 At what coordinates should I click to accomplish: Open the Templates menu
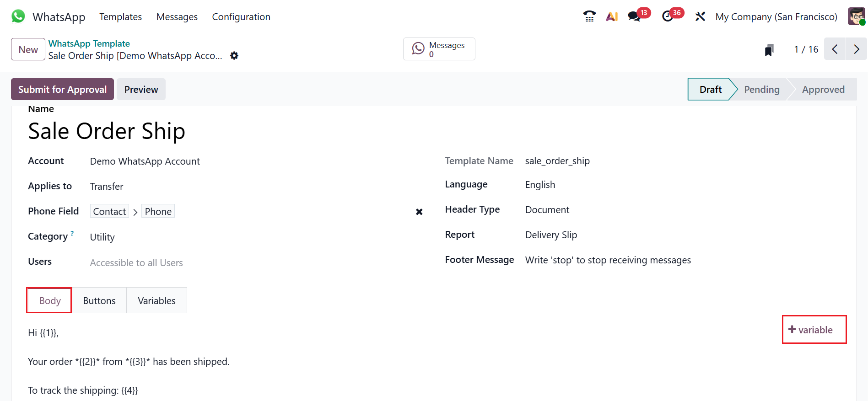(x=120, y=17)
